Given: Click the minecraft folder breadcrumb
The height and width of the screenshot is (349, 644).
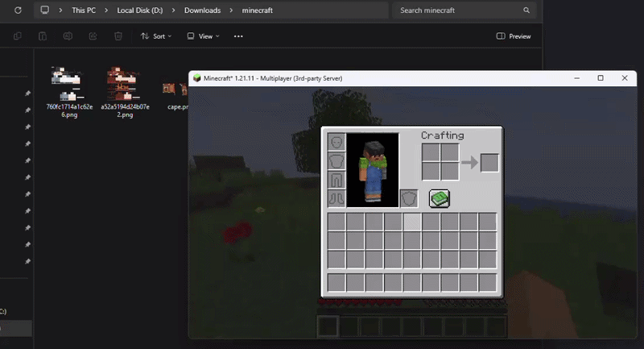Looking at the screenshot, I should tap(257, 10).
